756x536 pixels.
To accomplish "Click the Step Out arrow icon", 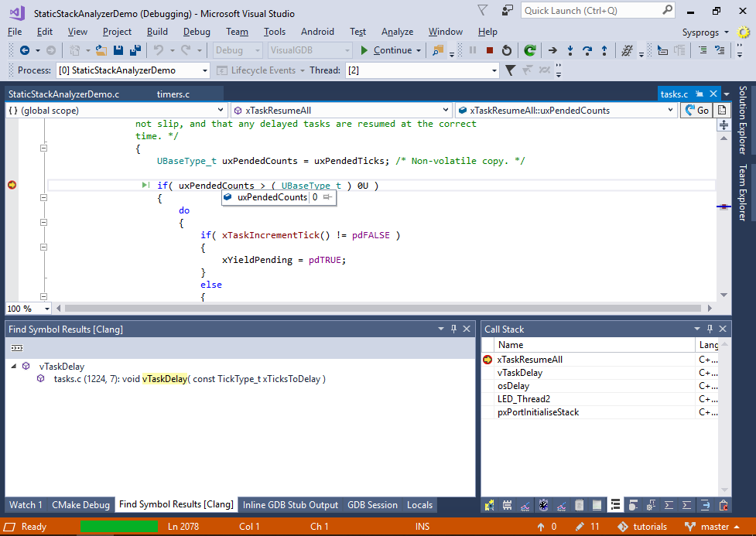I will [604, 50].
